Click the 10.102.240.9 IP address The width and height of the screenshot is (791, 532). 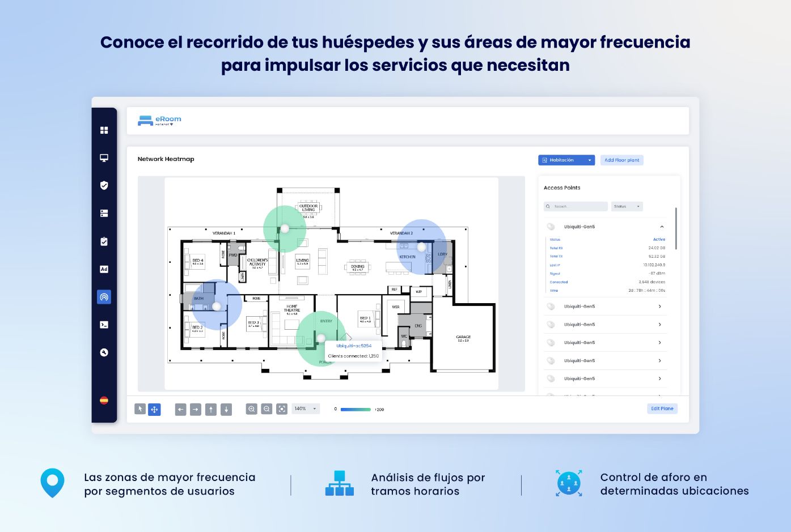pyautogui.click(x=654, y=265)
